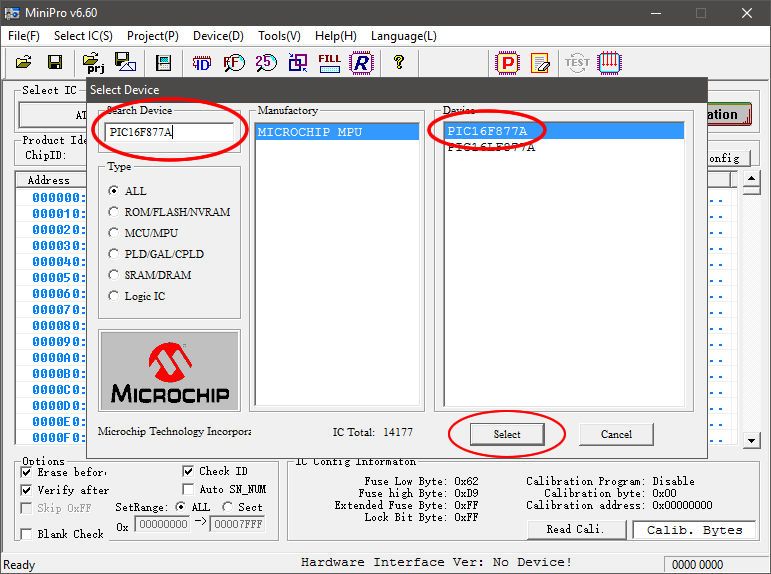Image resolution: width=771 pixels, height=574 pixels.
Task: Click the Save project toolbar icon
Action: [125, 62]
